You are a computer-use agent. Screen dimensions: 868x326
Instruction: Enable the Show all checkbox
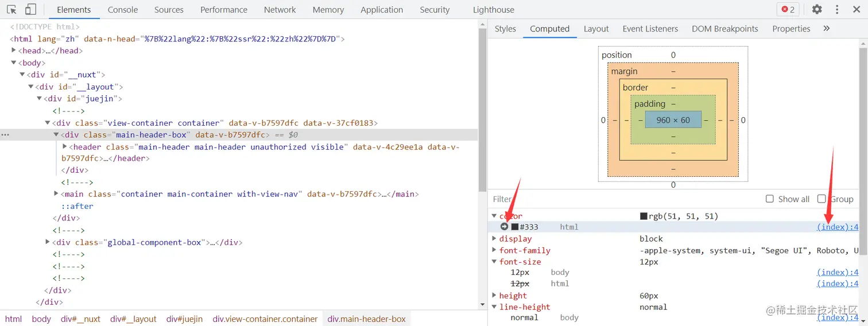[x=770, y=199]
